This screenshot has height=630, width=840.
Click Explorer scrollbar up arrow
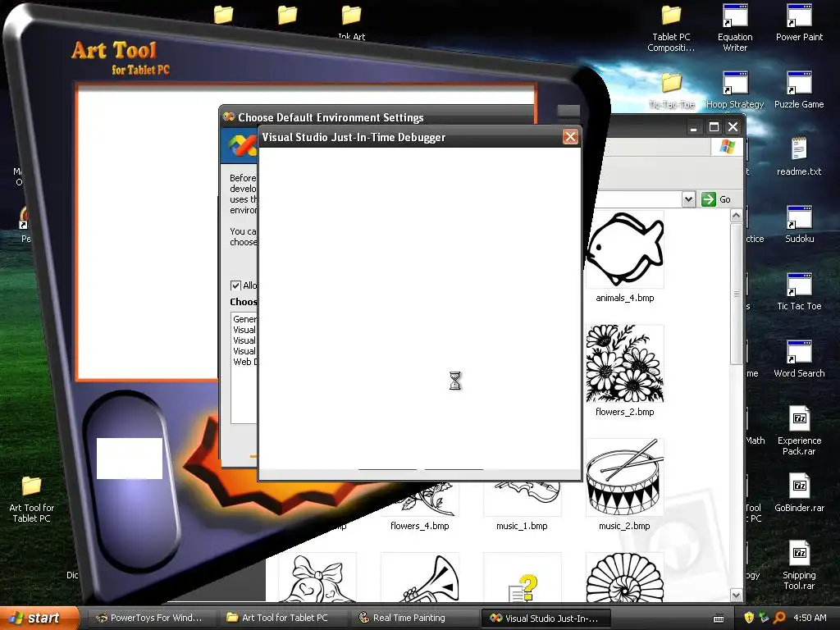point(736,216)
